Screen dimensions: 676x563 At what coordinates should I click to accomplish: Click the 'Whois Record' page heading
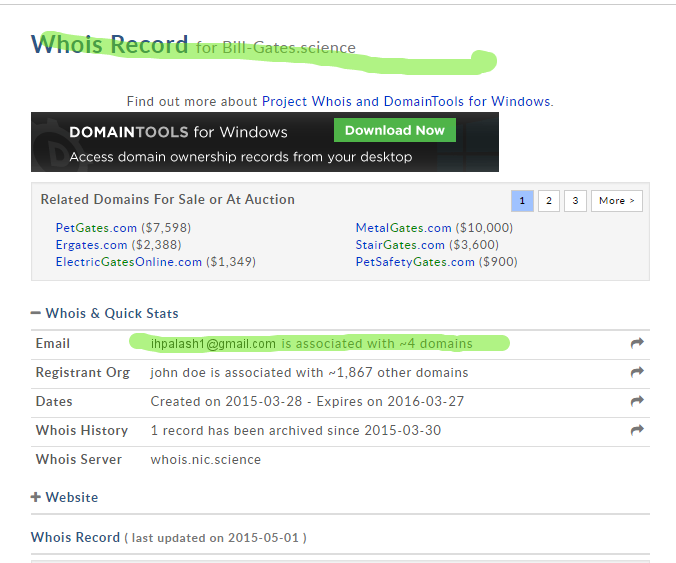point(110,44)
